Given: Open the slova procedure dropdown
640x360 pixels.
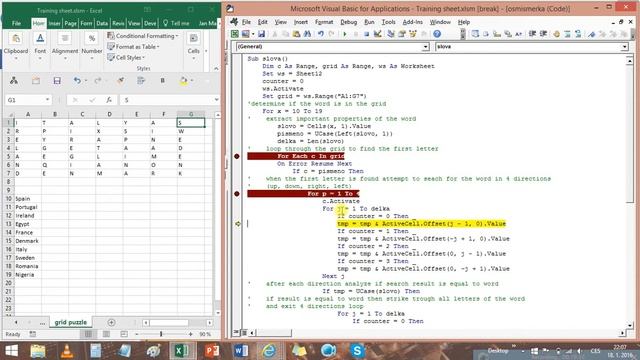Looking at the screenshot, I should (x=625, y=47).
